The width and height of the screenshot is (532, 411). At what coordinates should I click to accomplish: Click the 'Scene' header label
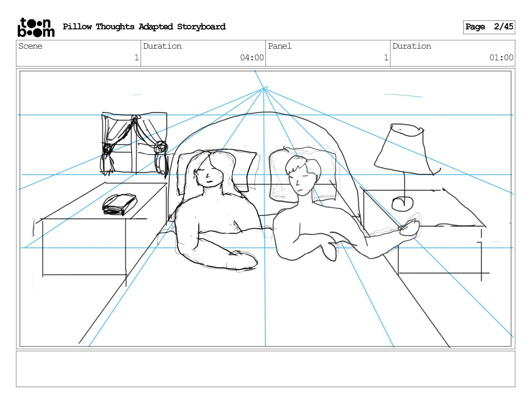coord(30,46)
